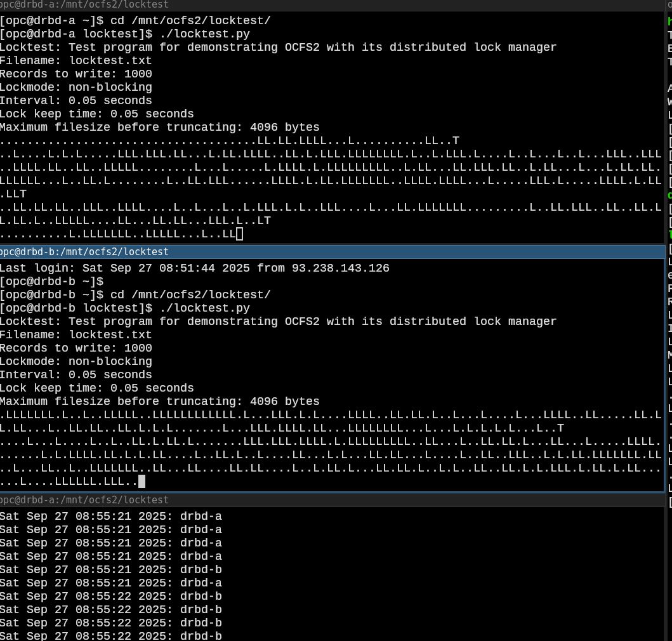Click the 08:55:21 drbd-b log entry
The width and height of the screenshot is (672, 641).
point(110,569)
